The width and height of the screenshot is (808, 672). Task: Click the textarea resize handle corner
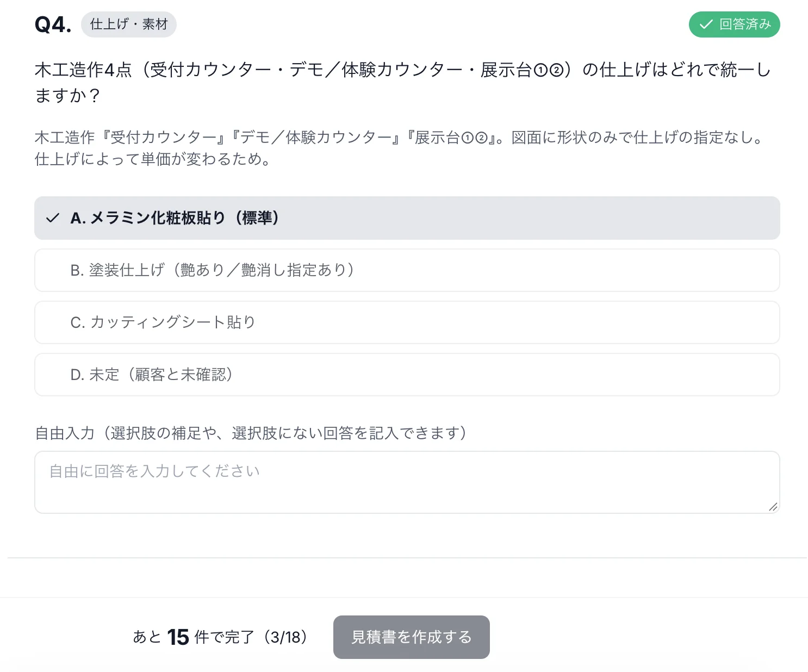point(773,507)
